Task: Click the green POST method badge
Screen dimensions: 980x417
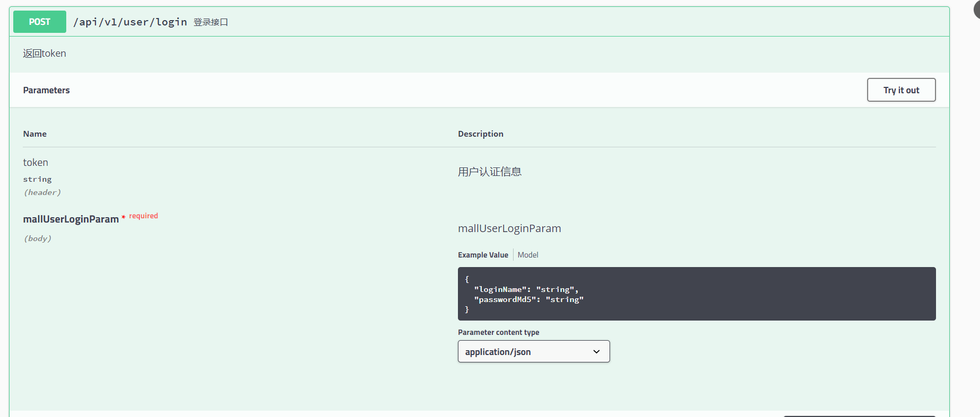Action: (x=40, y=22)
